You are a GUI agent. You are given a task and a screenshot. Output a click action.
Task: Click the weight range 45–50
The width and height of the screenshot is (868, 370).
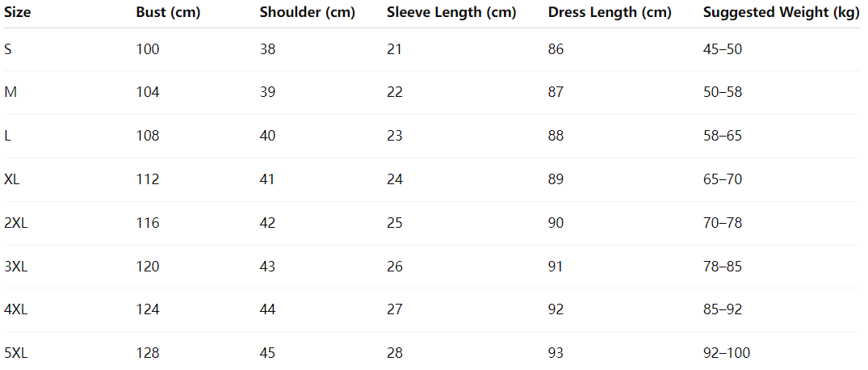pos(723,49)
